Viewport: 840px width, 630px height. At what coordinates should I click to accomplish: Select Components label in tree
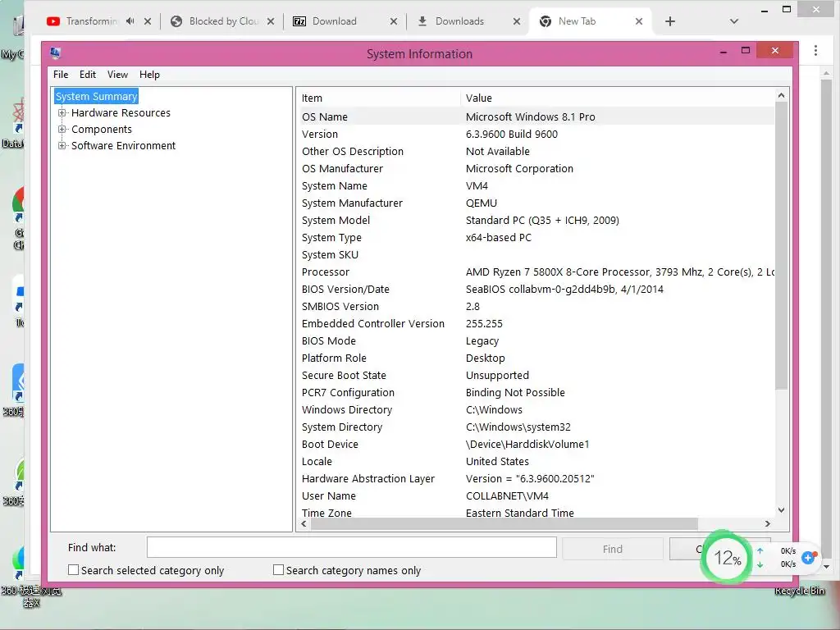click(101, 129)
